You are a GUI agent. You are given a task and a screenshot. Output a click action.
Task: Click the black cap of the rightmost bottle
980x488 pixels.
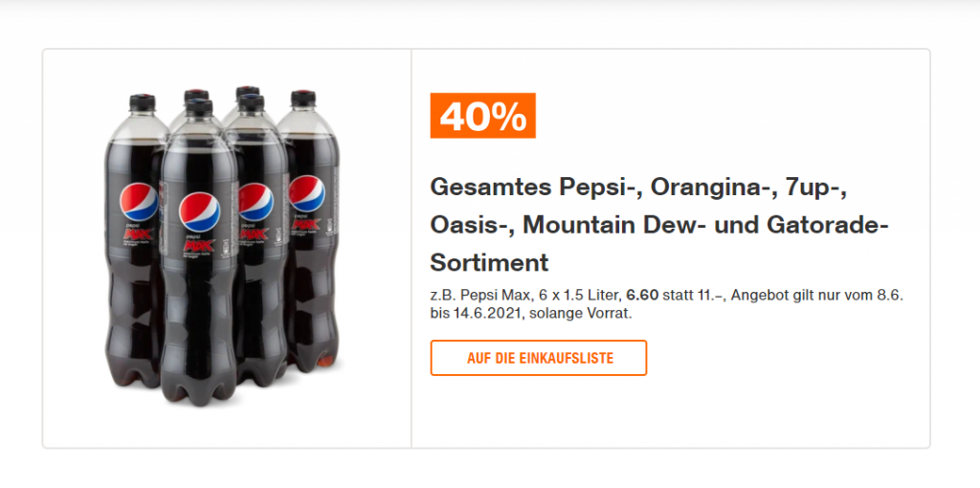[303, 98]
